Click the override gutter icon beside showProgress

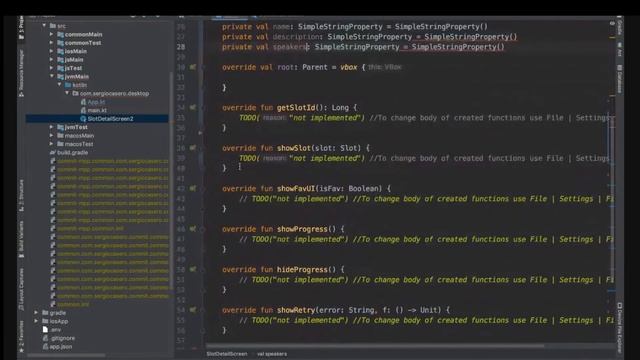(x=193, y=229)
